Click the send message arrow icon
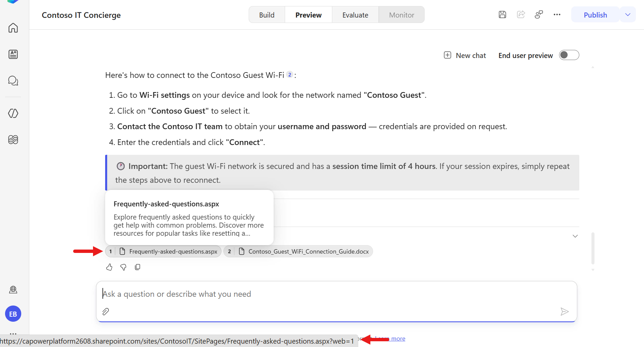This screenshot has height=347, width=644. (x=564, y=312)
